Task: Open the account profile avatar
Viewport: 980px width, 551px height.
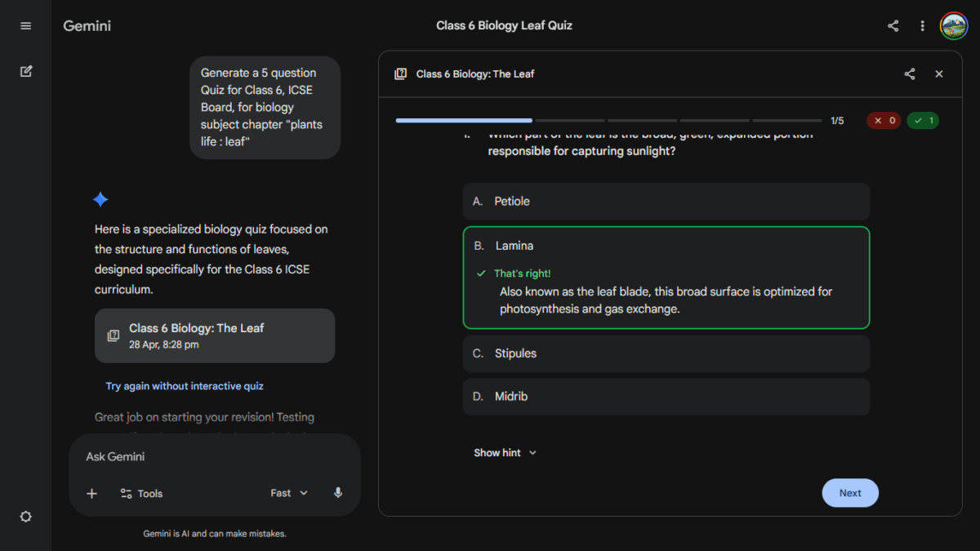Action: (x=953, y=26)
